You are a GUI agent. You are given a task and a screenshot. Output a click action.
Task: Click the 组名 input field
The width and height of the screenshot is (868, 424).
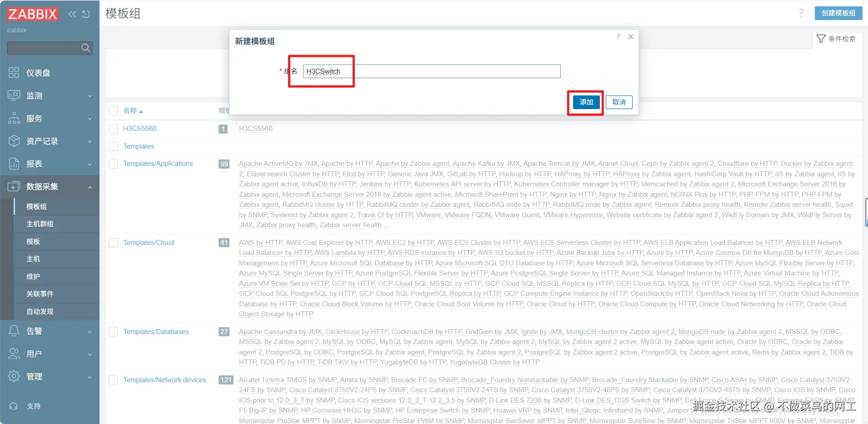click(x=432, y=71)
